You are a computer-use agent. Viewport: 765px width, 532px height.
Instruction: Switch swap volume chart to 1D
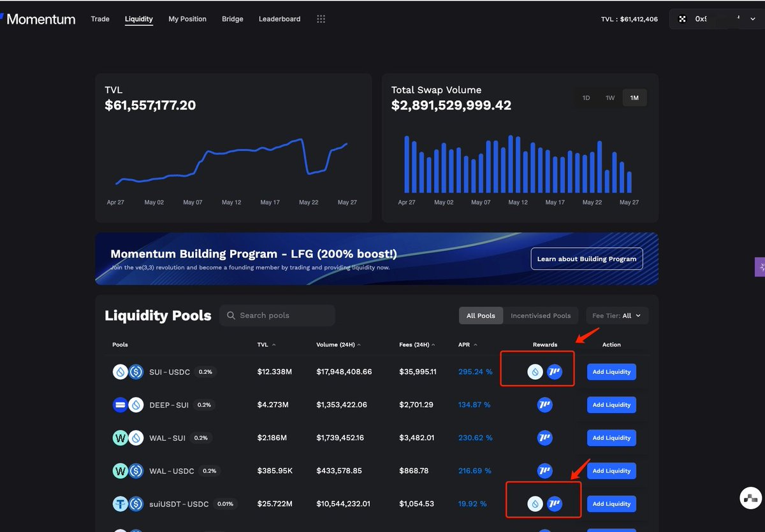pos(586,97)
